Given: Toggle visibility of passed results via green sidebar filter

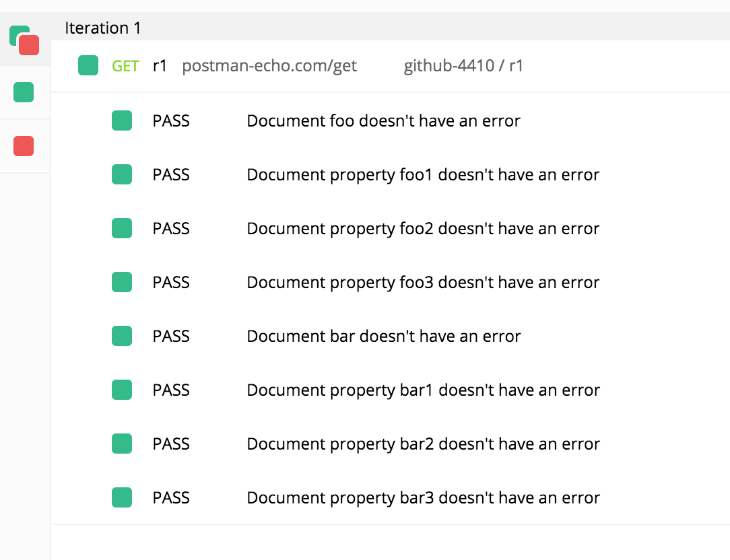Looking at the screenshot, I should 24,92.
